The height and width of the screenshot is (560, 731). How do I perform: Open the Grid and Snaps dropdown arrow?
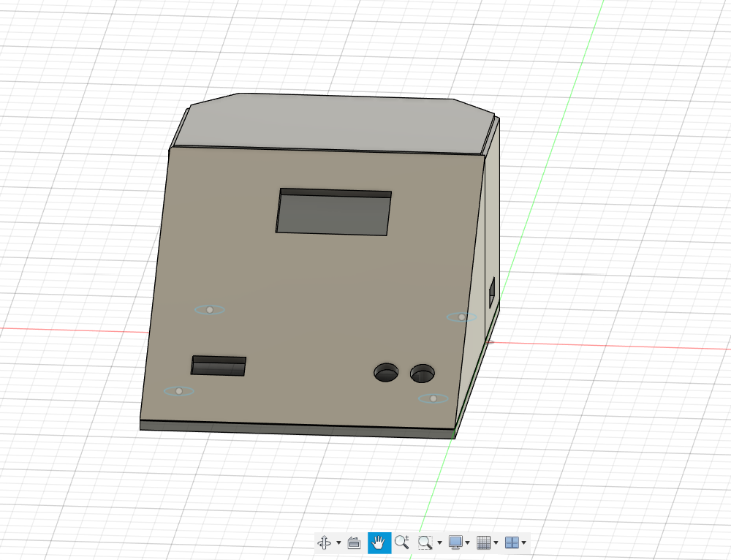point(496,542)
